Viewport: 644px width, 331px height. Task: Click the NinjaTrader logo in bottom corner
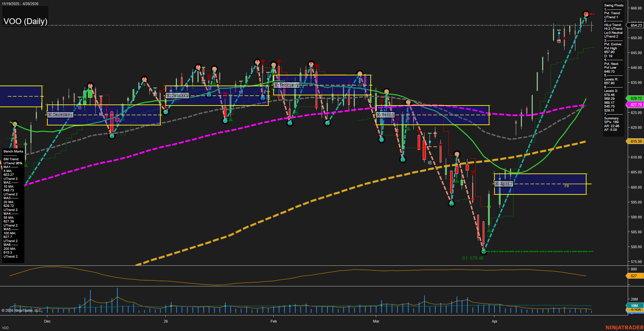coord(624,327)
